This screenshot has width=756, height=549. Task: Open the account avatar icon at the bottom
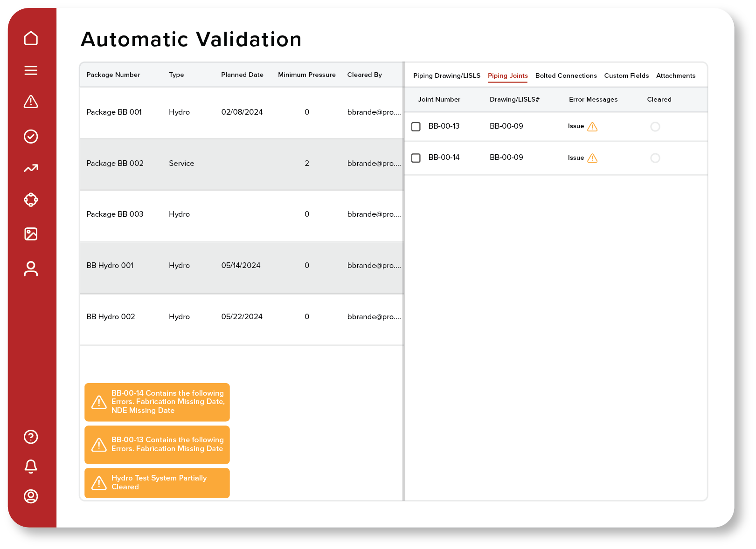[31, 497]
